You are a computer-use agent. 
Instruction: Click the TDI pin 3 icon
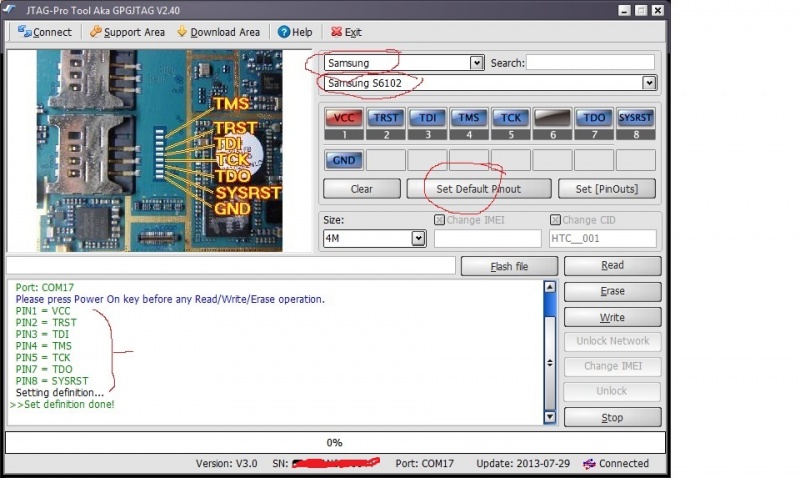pos(427,118)
